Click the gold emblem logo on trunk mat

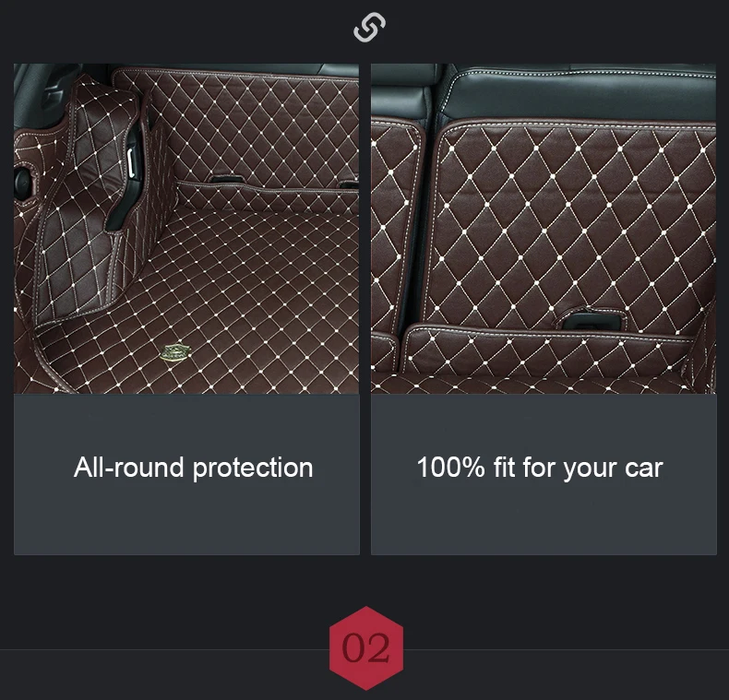pos(174,352)
